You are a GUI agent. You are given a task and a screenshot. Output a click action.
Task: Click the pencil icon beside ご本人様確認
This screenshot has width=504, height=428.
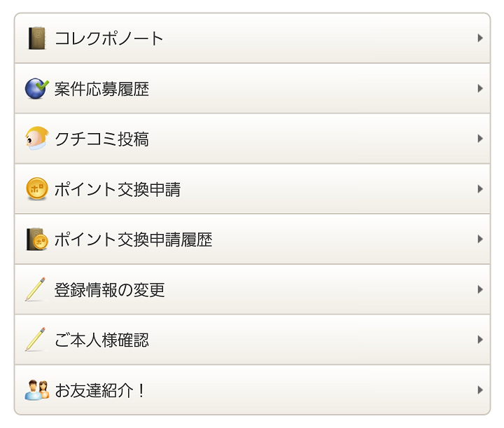(36, 339)
